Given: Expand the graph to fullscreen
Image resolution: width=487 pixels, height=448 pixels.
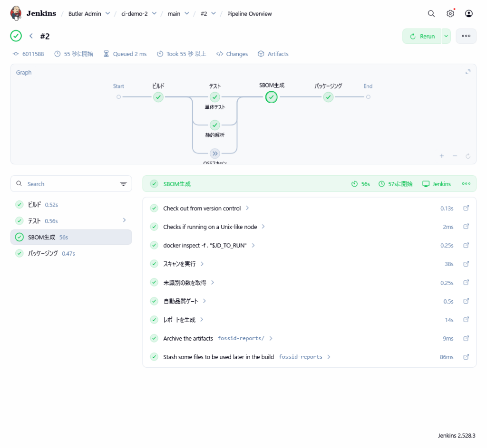Looking at the screenshot, I should (468, 72).
